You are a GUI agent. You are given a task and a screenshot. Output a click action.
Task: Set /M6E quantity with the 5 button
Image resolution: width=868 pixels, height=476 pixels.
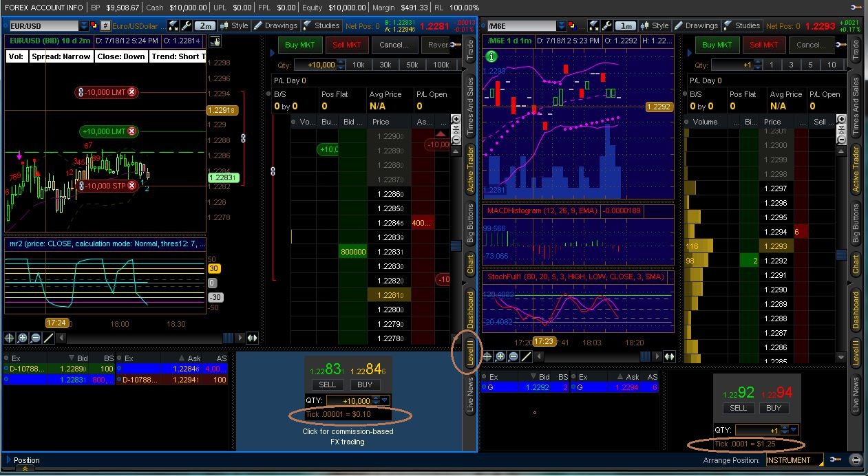coord(812,65)
